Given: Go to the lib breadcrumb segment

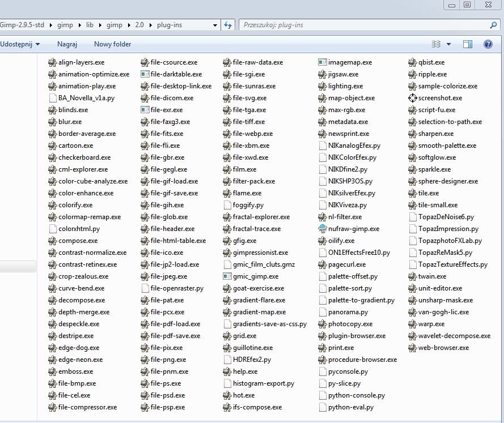Looking at the screenshot, I should coord(90,25).
